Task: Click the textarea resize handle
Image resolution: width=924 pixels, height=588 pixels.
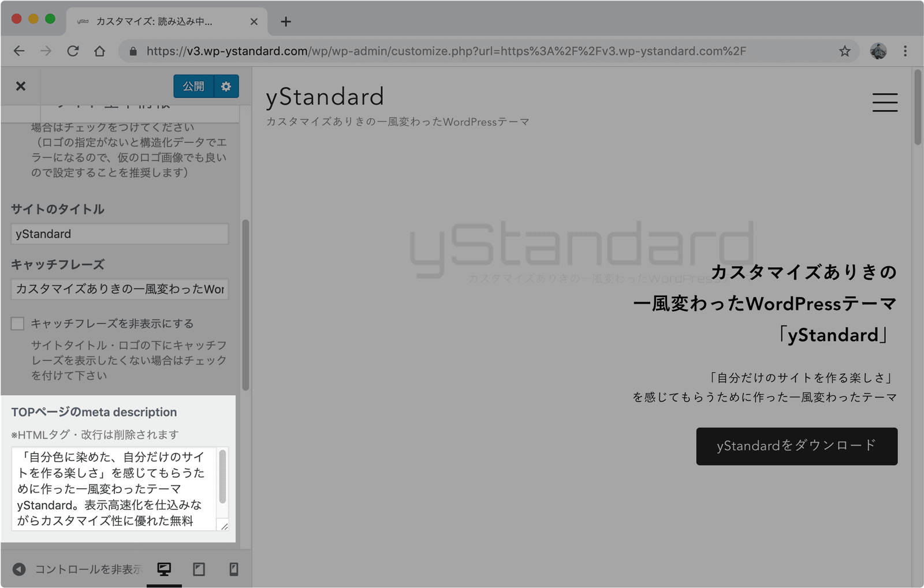Action: click(x=224, y=526)
